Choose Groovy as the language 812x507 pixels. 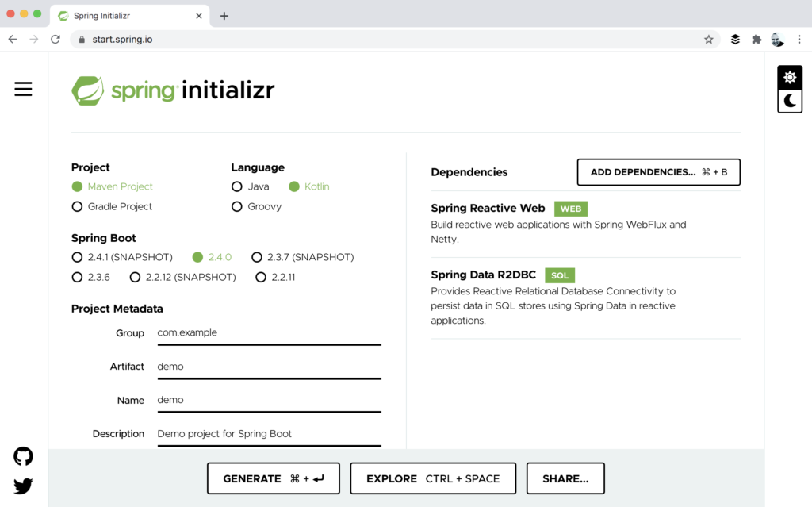click(256, 207)
